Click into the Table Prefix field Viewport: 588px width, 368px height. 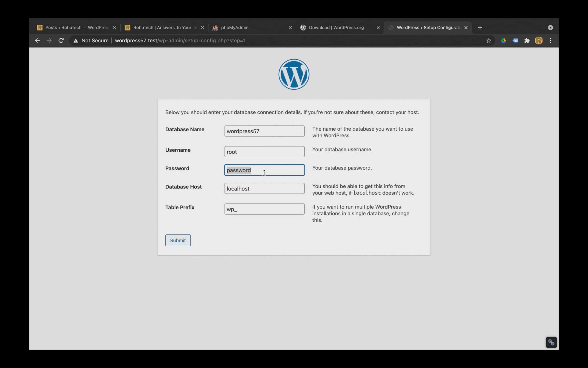(x=264, y=209)
